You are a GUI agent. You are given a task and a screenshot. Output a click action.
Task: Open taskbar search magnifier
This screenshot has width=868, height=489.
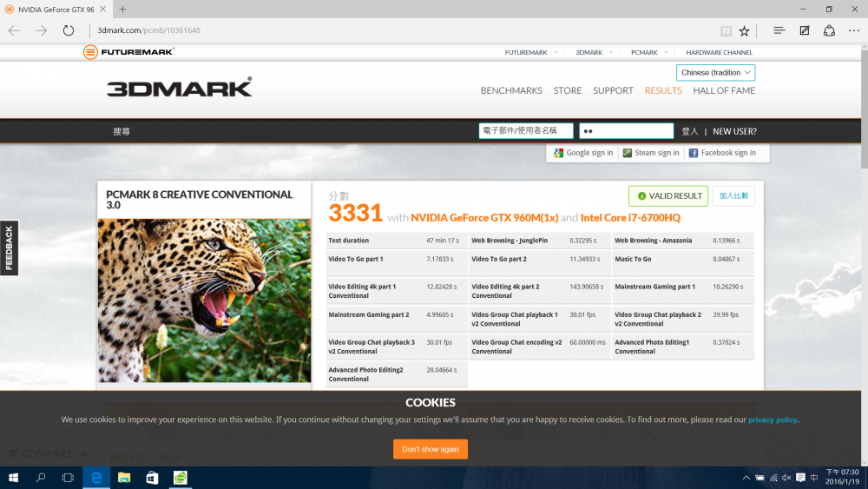pyautogui.click(x=41, y=478)
